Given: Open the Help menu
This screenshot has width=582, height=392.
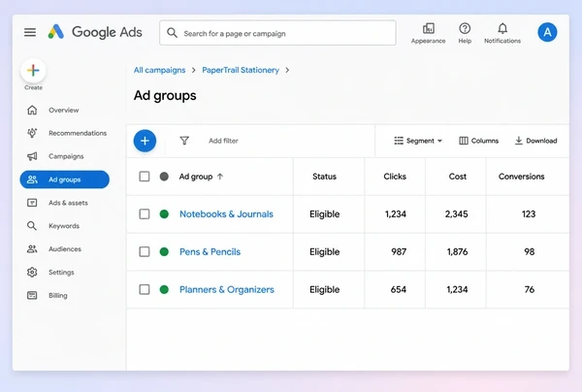Looking at the screenshot, I should point(465,33).
